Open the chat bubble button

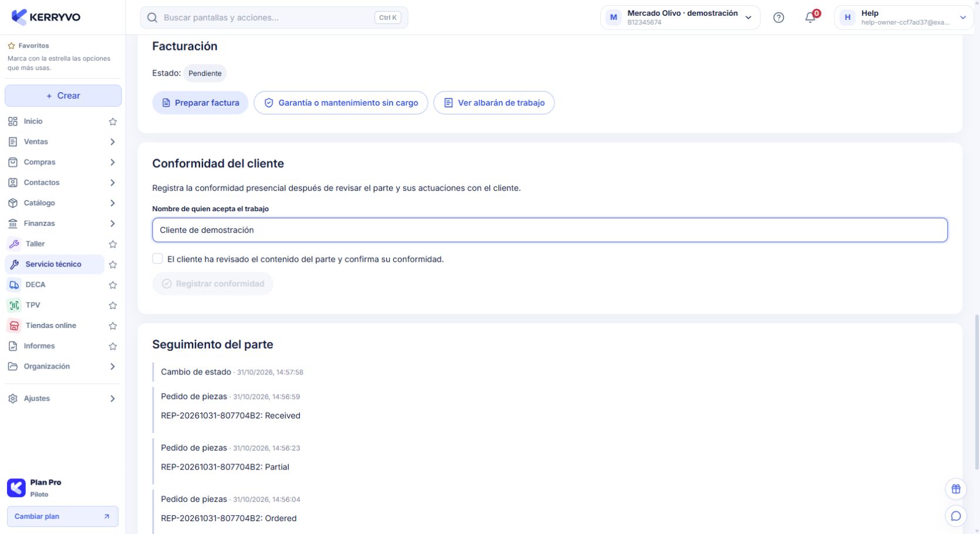point(956,516)
